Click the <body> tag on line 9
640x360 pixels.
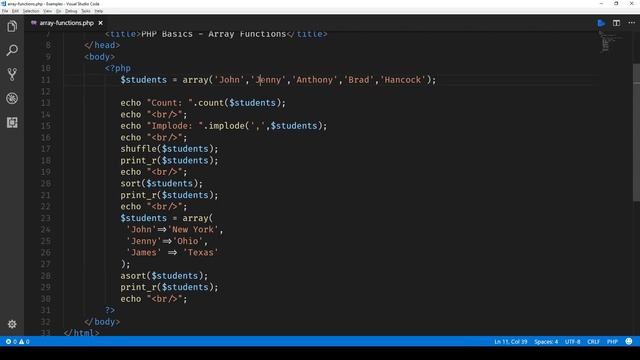point(100,57)
